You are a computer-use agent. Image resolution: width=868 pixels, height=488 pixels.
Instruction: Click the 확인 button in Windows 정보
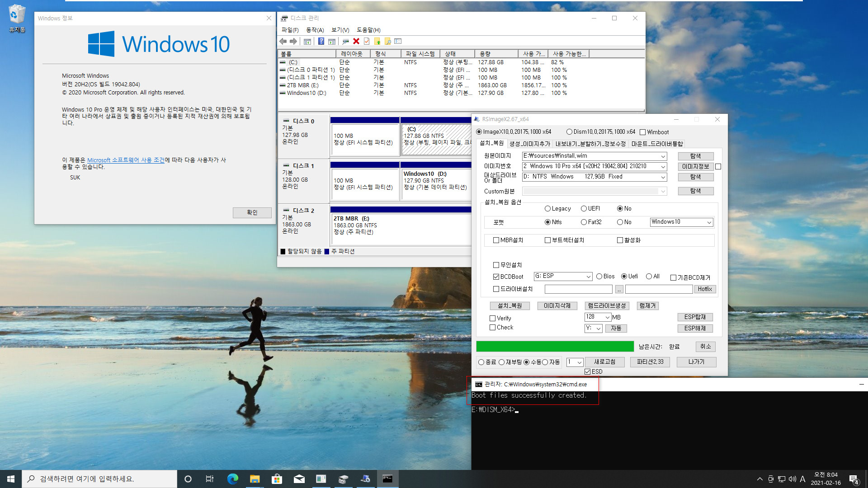252,212
